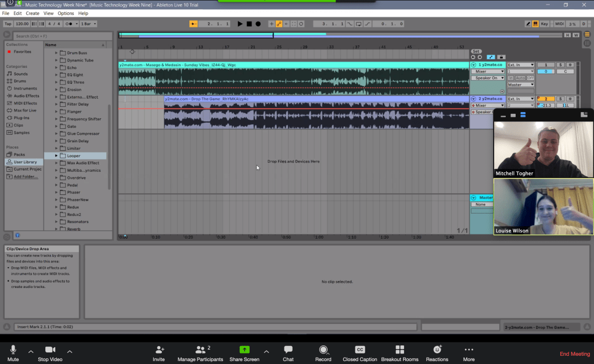Toggle track 2 activator button
594x364 pixels.
tap(545, 99)
